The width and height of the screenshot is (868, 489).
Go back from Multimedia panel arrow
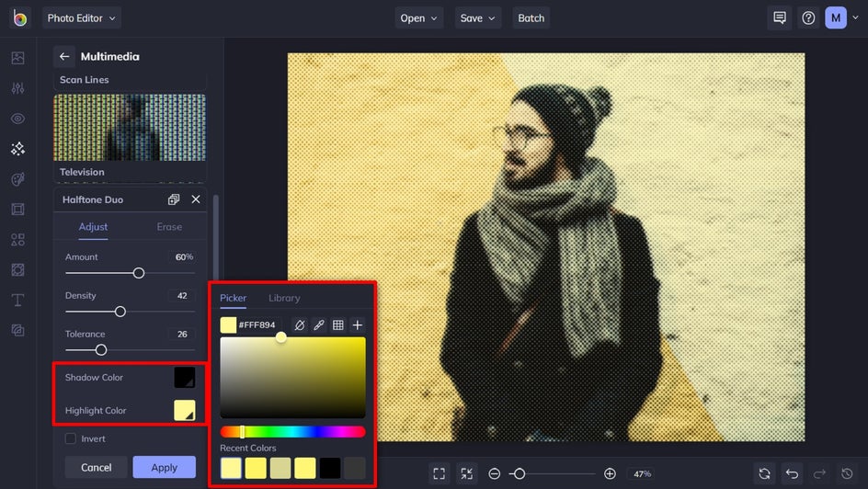[x=64, y=56]
